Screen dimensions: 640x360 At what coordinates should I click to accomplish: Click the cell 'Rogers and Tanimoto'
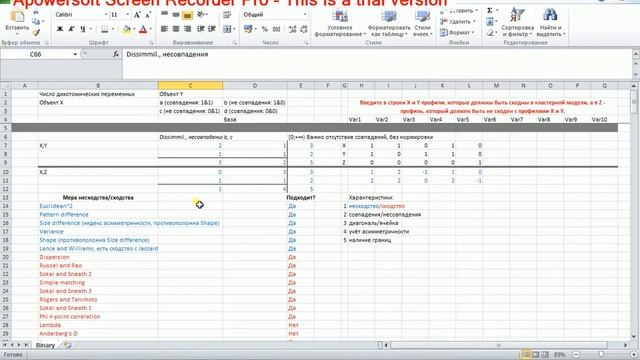tap(98, 300)
